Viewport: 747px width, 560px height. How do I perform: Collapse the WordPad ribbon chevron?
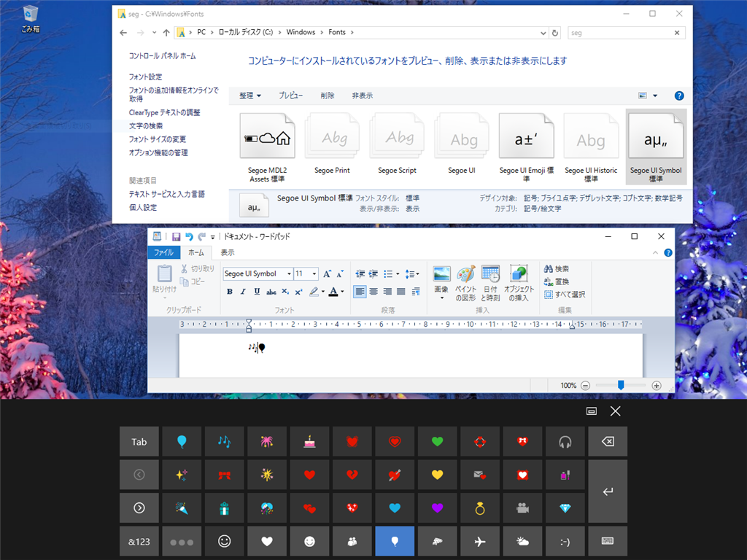pyautogui.click(x=656, y=253)
